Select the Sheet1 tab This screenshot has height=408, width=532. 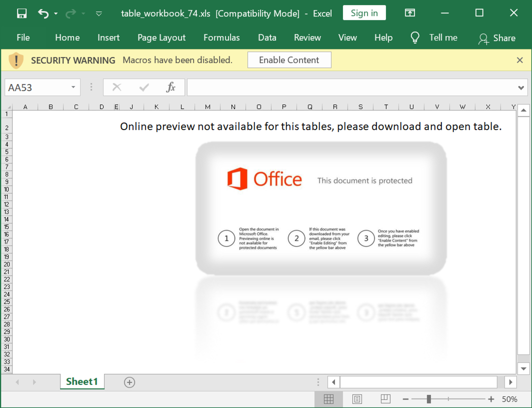pyautogui.click(x=82, y=381)
